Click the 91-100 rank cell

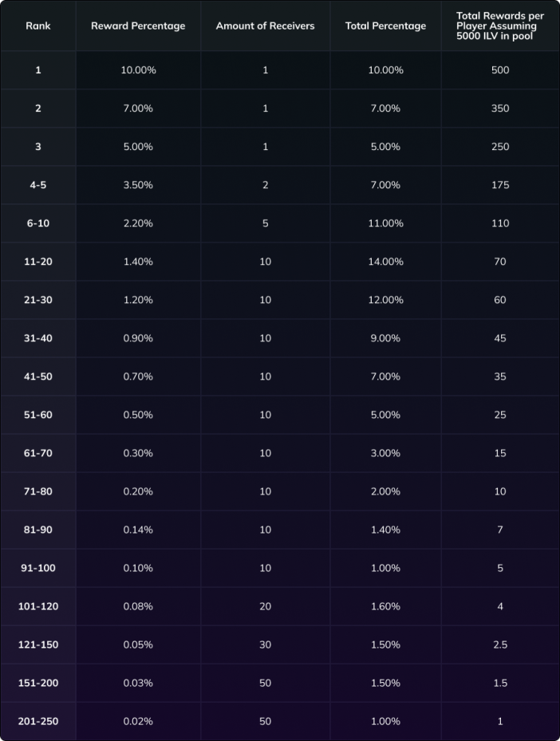pyautogui.click(x=38, y=568)
